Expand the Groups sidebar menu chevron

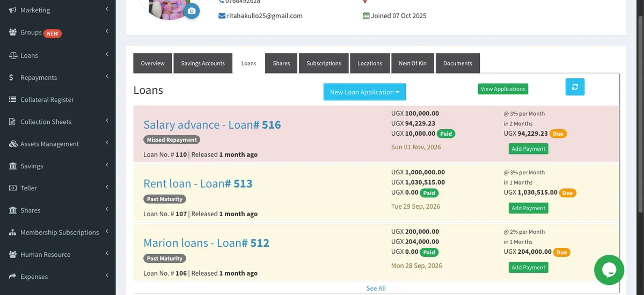107,32
